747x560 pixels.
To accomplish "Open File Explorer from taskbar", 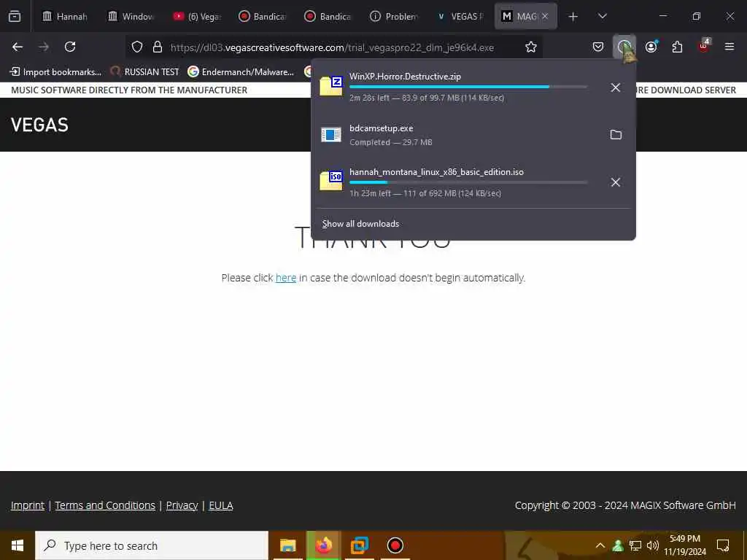I will 287,545.
